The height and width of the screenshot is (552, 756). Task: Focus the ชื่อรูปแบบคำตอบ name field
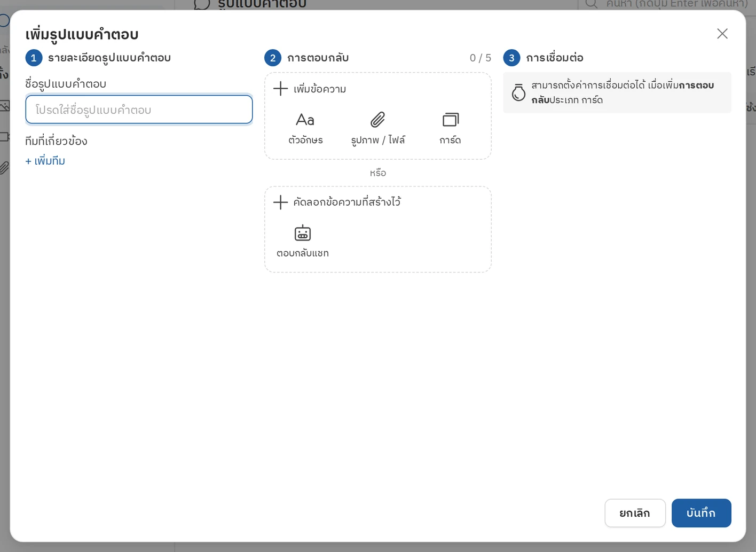[x=139, y=110]
